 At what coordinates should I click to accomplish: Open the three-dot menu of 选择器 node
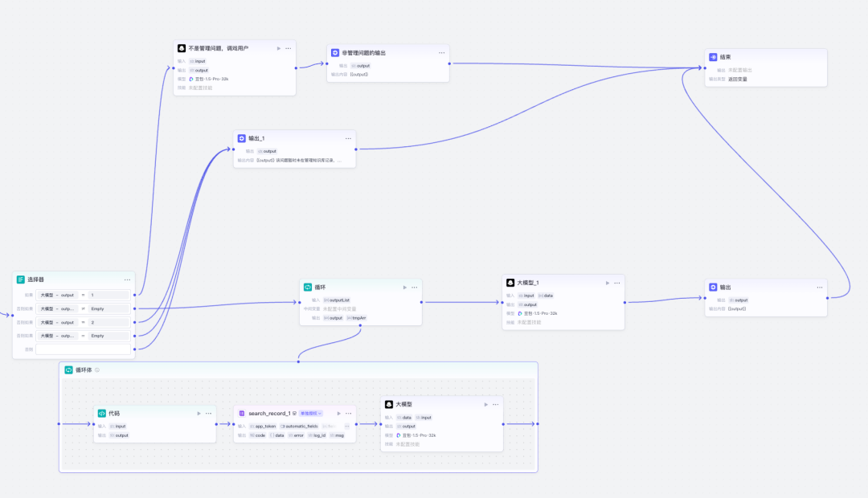[x=127, y=280]
